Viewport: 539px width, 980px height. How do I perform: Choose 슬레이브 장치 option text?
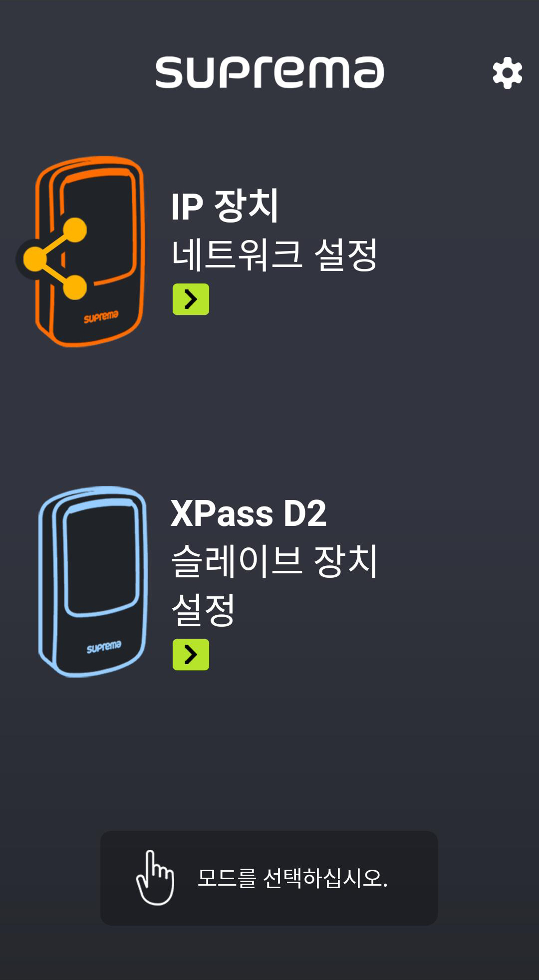click(274, 561)
